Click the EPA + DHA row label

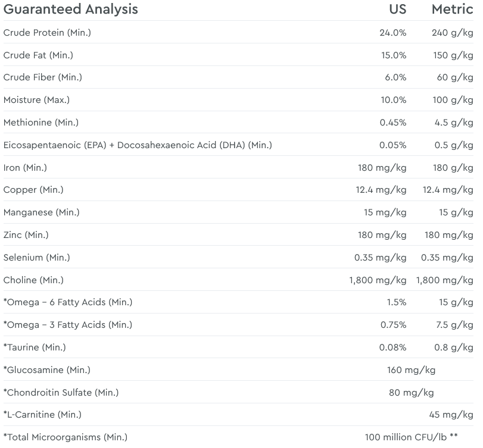click(138, 145)
